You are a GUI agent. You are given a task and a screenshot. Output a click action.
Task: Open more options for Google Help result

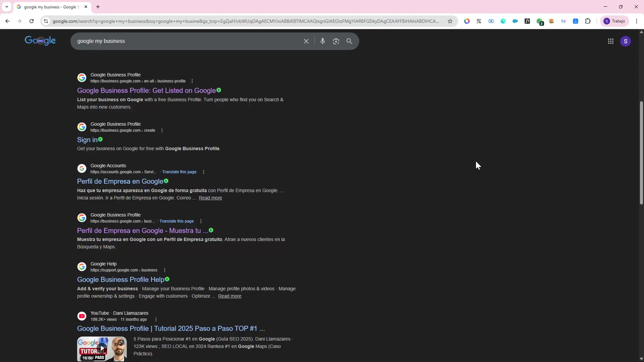165,270
